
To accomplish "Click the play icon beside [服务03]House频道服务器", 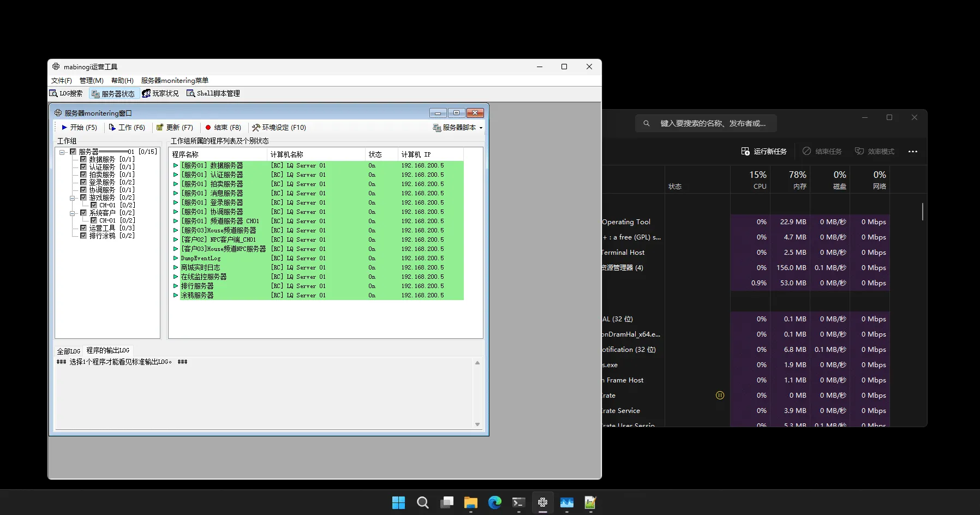I will [176, 230].
